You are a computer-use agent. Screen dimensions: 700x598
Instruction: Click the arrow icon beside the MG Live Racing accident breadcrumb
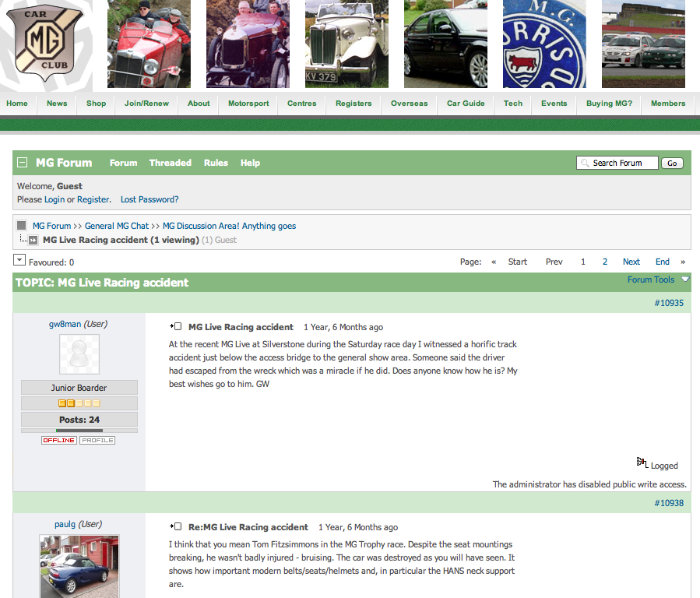[x=33, y=240]
